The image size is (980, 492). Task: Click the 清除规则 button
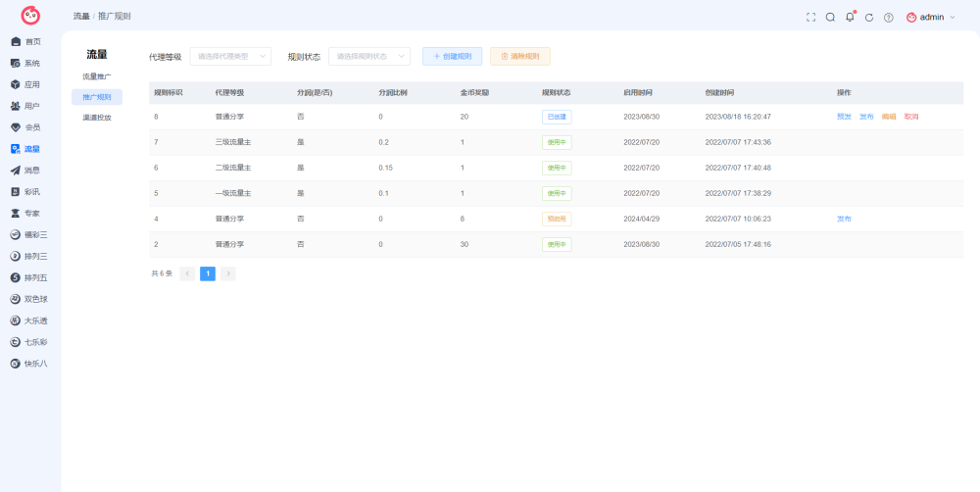[520, 56]
